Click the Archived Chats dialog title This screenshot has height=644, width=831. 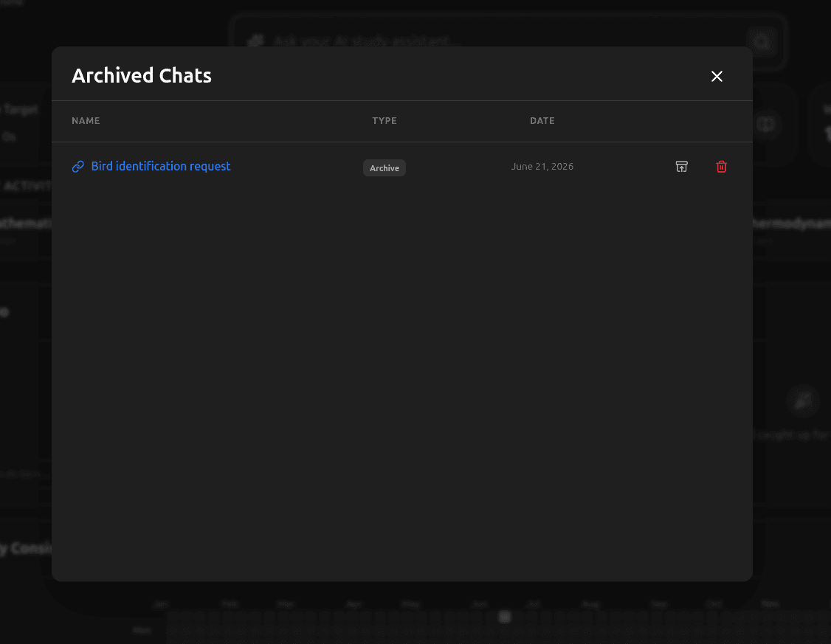click(142, 75)
